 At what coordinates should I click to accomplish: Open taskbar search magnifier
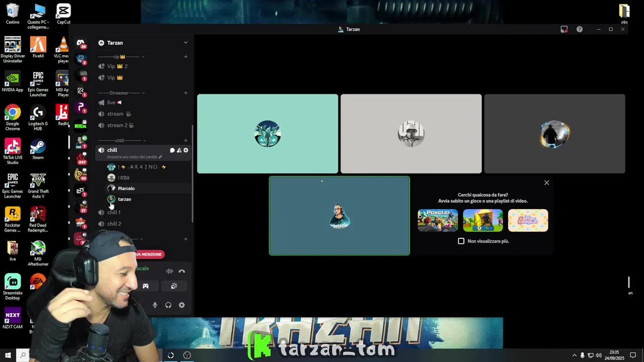pos(23,355)
